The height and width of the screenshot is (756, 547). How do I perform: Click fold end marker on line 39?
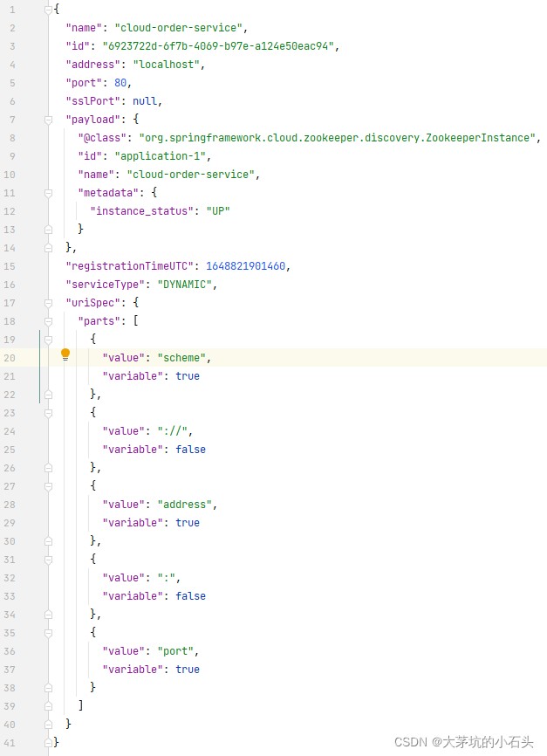coord(48,706)
